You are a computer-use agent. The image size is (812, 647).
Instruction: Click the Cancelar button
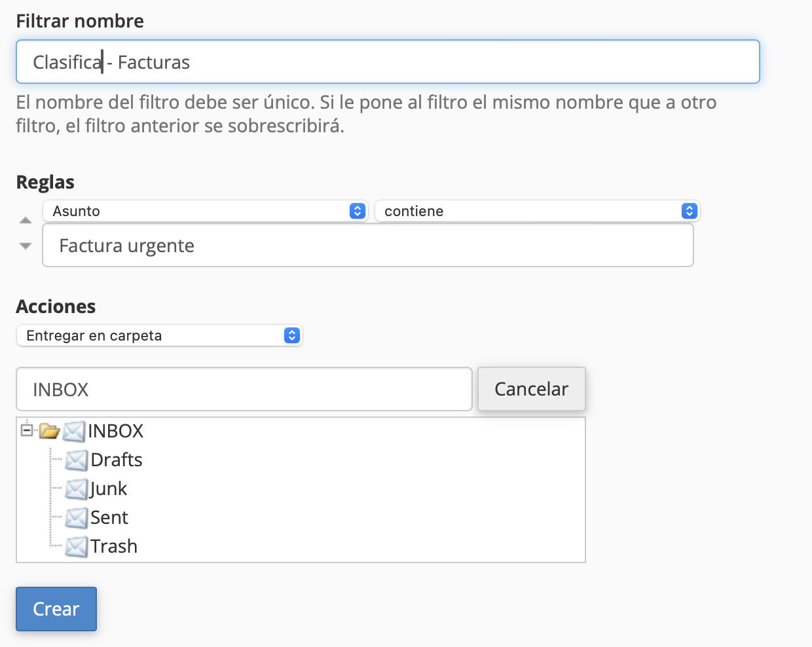tap(532, 389)
